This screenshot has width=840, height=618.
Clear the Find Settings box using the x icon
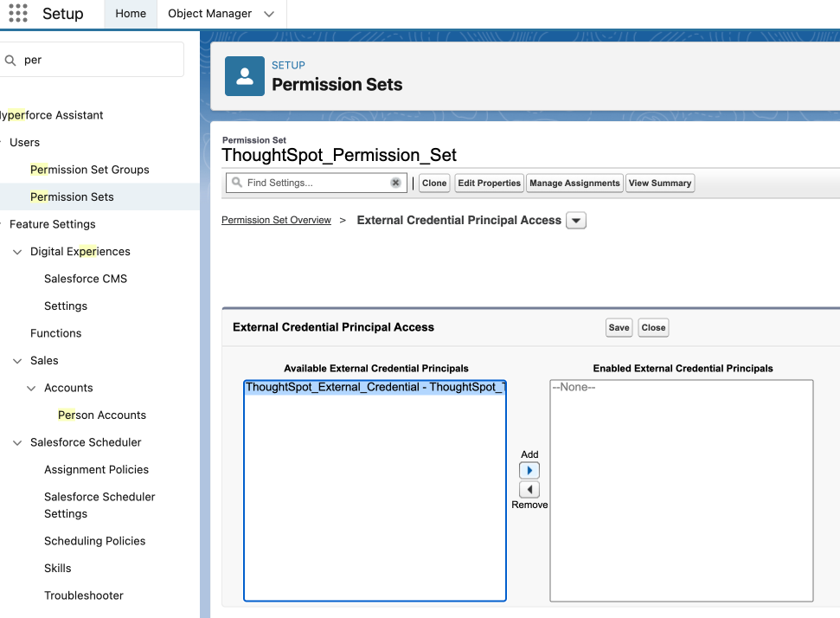(x=396, y=183)
